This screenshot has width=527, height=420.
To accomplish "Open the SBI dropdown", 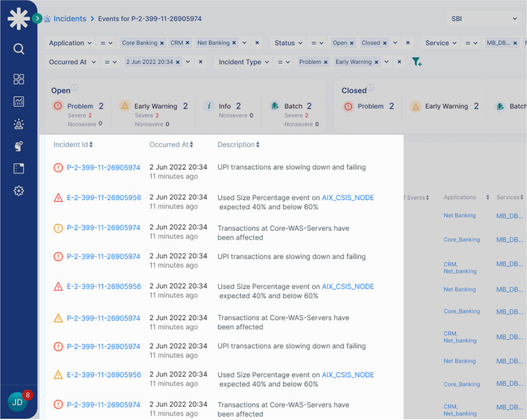I will [484, 19].
